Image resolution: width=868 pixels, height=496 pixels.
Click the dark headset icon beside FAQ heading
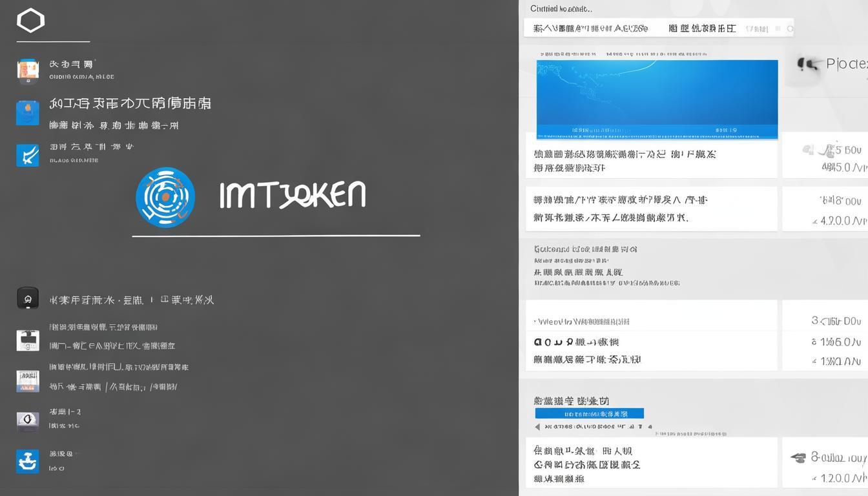point(27,298)
